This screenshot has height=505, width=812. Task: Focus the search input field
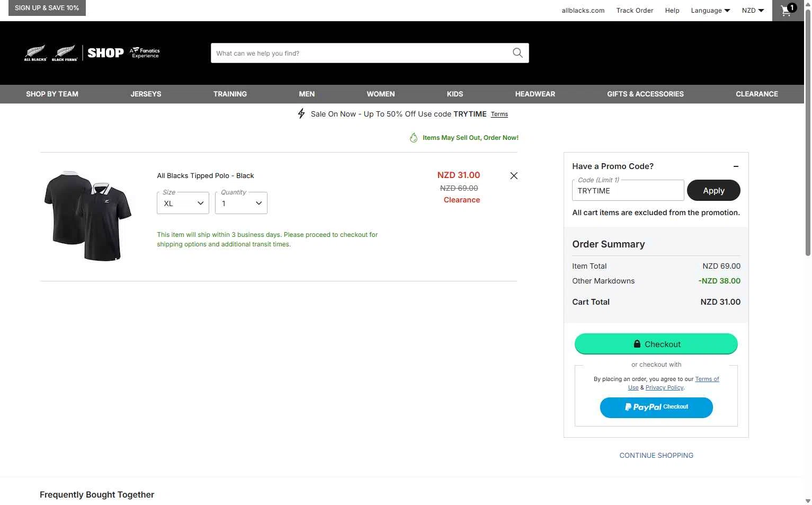coord(362,53)
